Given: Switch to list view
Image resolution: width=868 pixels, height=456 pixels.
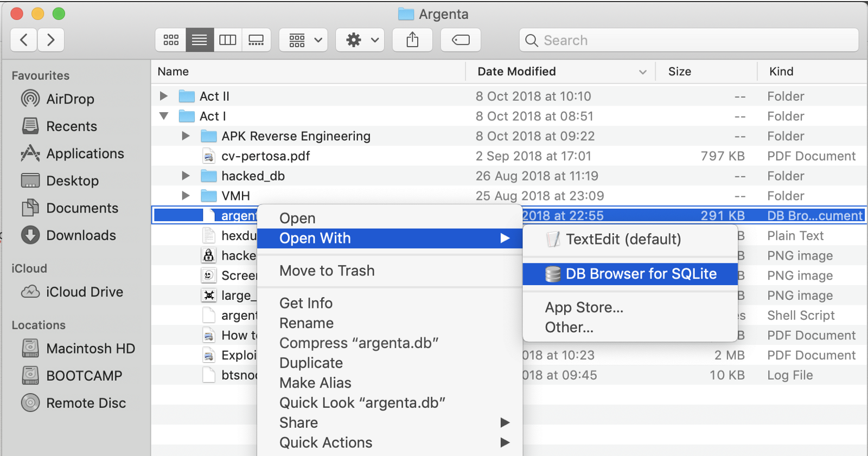Looking at the screenshot, I should click(200, 40).
